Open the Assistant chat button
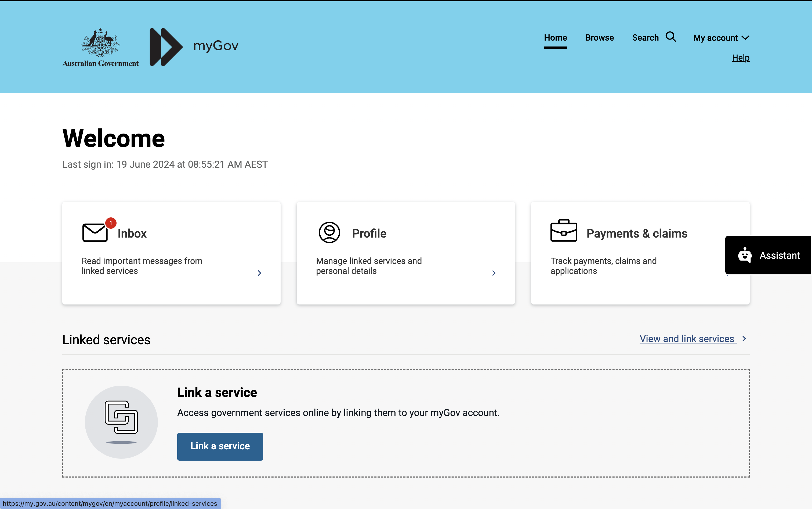Viewport: 812px width, 509px height. pos(768,255)
